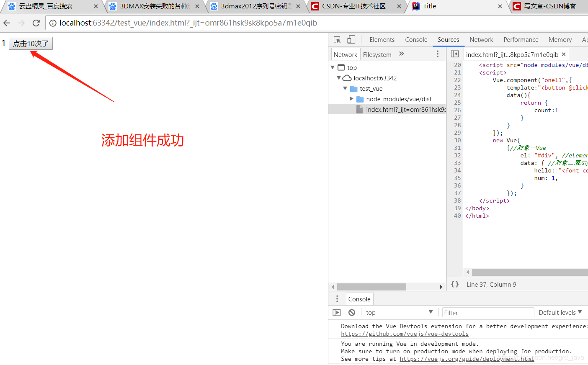Clear the console with the ban icon
Viewport: 588px width, 365px height.
(352, 313)
